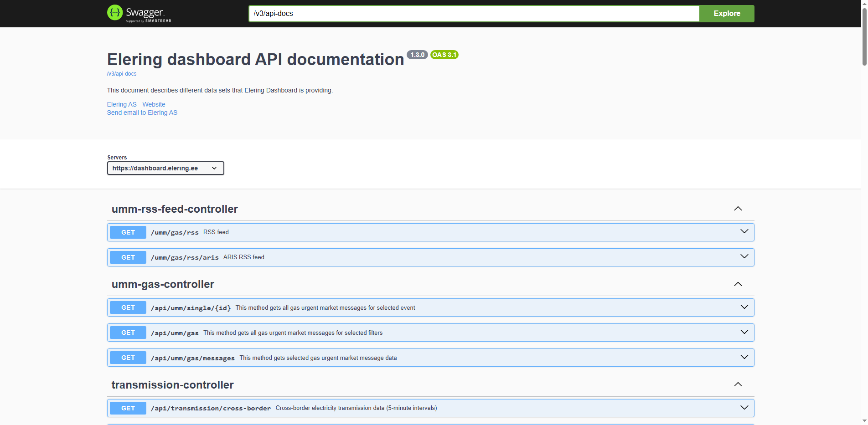Image resolution: width=868 pixels, height=425 pixels.
Task: Click the Explore button
Action: tap(726, 13)
